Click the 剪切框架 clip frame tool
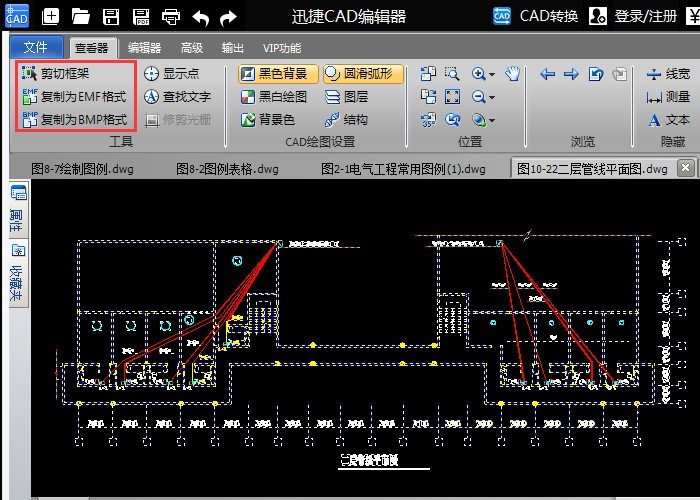The width and height of the screenshot is (700, 500). (65, 74)
